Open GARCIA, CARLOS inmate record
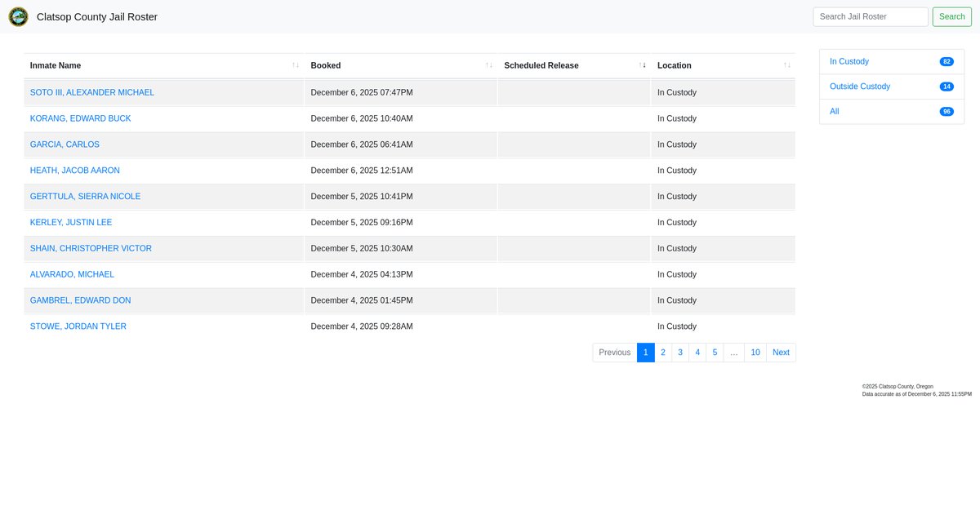Screen dimensions: 980x506 65,144
